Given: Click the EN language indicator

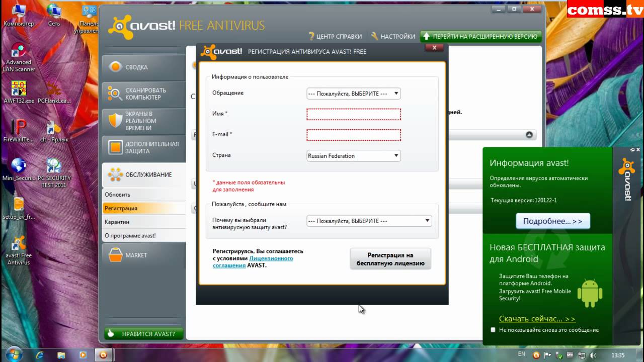Looking at the screenshot, I should pos(521,354).
